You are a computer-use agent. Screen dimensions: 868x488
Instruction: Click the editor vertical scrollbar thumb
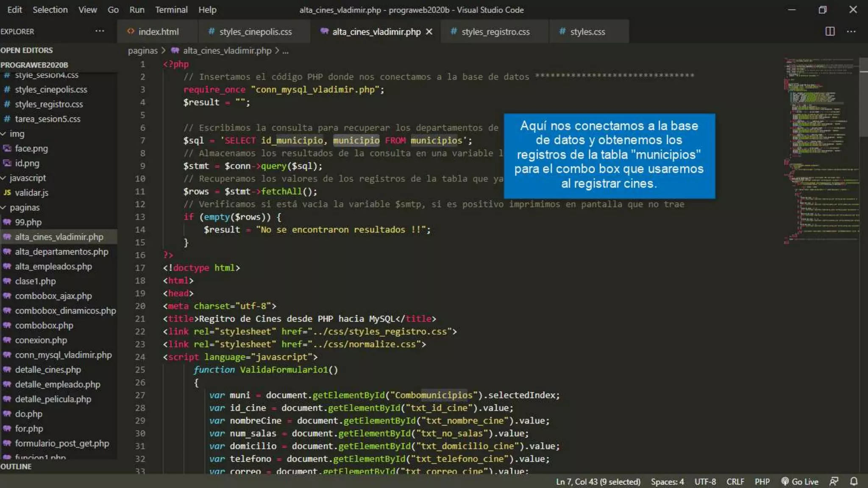(x=863, y=97)
